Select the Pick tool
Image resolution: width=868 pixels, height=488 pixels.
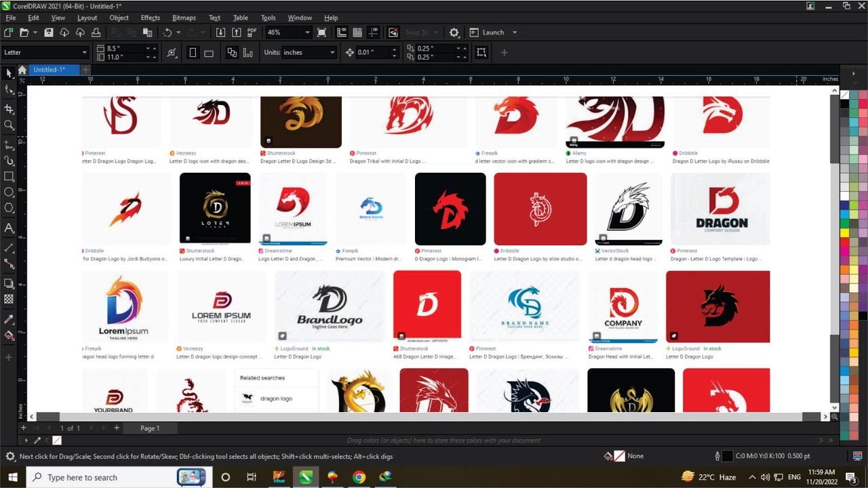pyautogui.click(x=9, y=73)
